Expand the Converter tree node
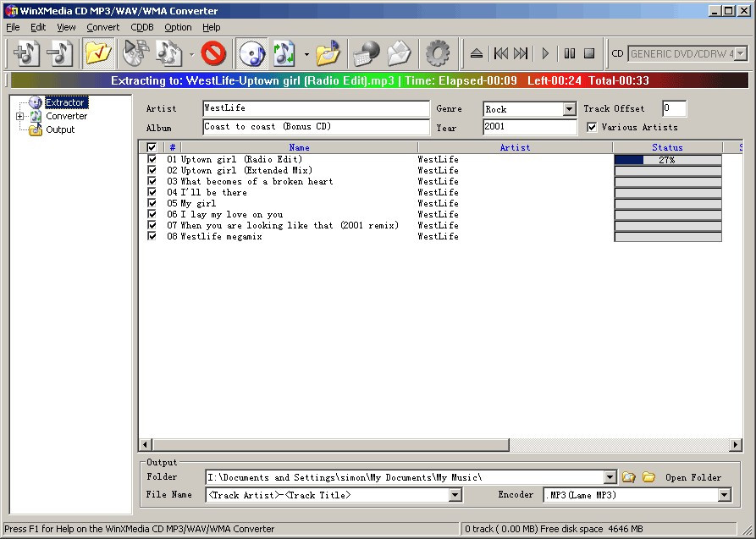 pos(19,116)
